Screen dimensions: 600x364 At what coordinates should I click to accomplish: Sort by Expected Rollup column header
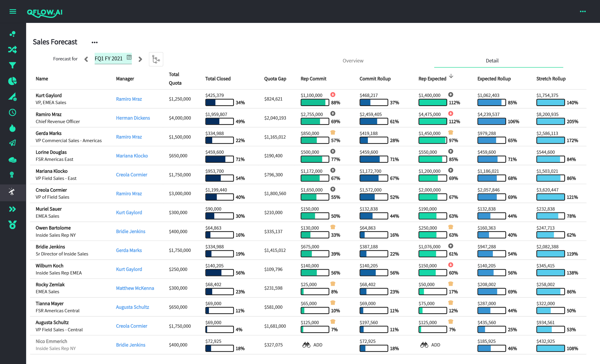click(x=494, y=79)
